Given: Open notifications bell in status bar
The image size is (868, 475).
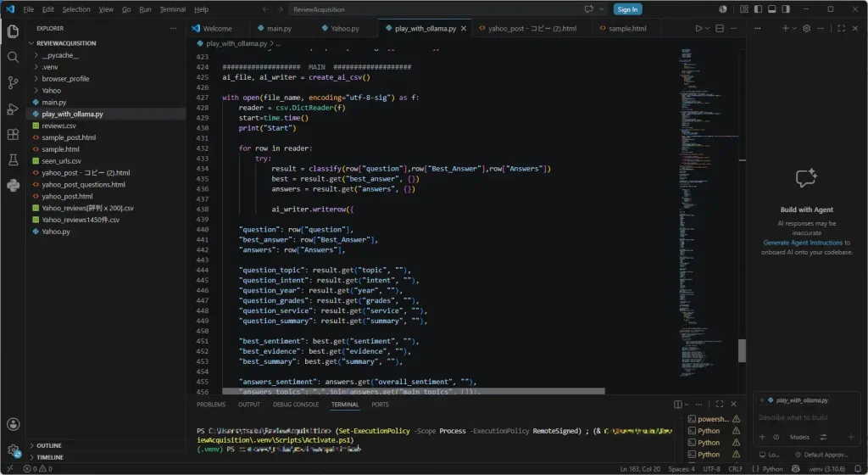Looking at the screenshot, I should click(x=858, y=469).
